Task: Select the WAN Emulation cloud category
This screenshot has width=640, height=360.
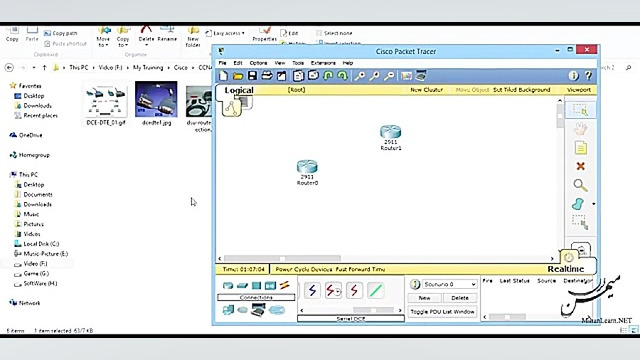Action: (242, 310)
